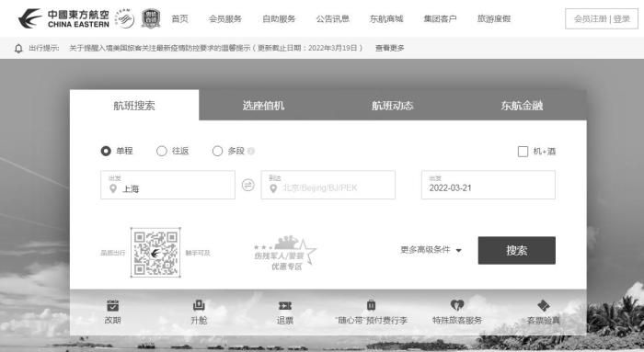Click the 上海 departure city field
The width and height of the screenshot is (644, 352).
click(167, 185)
